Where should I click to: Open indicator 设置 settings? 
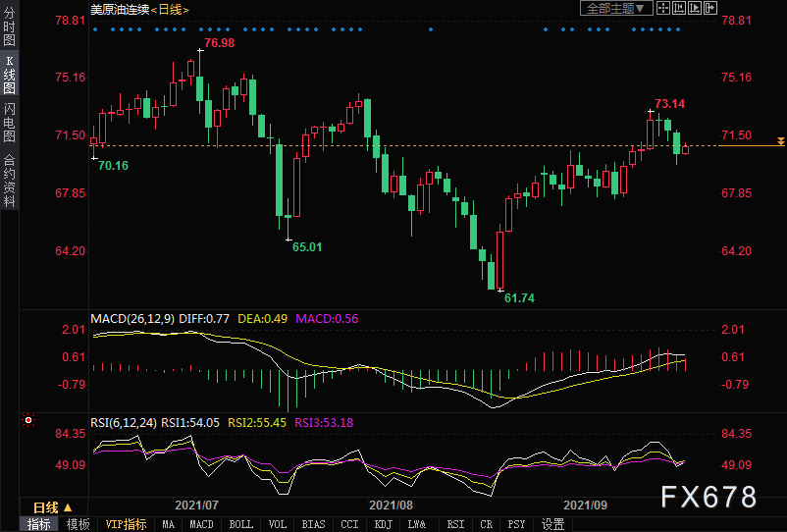tap(553, 524)
